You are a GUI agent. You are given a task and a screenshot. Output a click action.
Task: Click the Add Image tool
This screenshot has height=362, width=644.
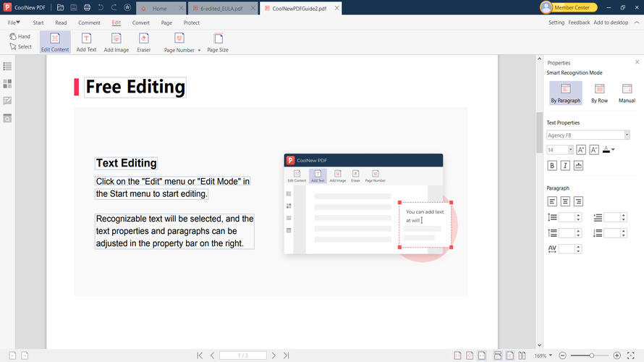pyautogui.click(x=116, y=43)
